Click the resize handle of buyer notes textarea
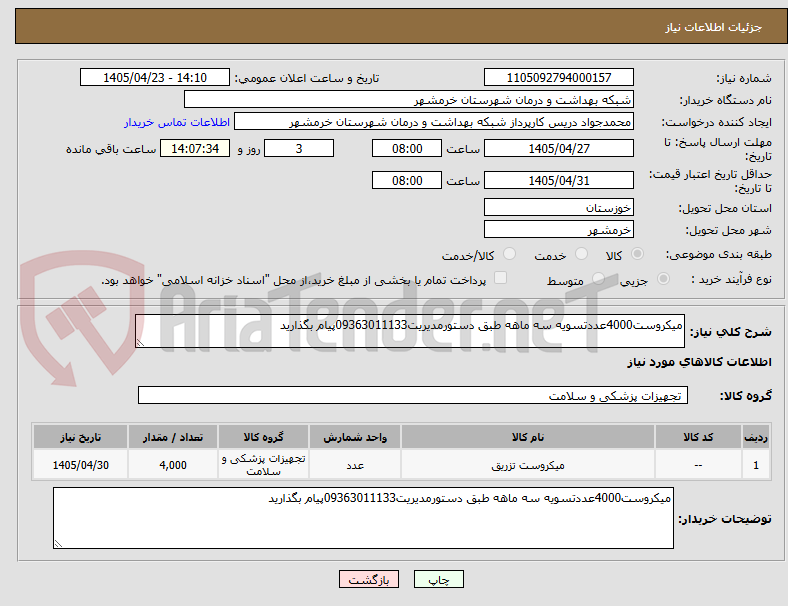Image resolution: width=788 pixels, height=606 pixels. tap(58, 544)
